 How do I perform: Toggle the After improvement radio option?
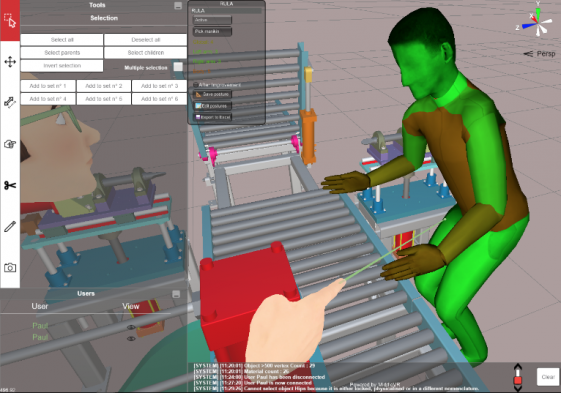[x=196, y=85]
